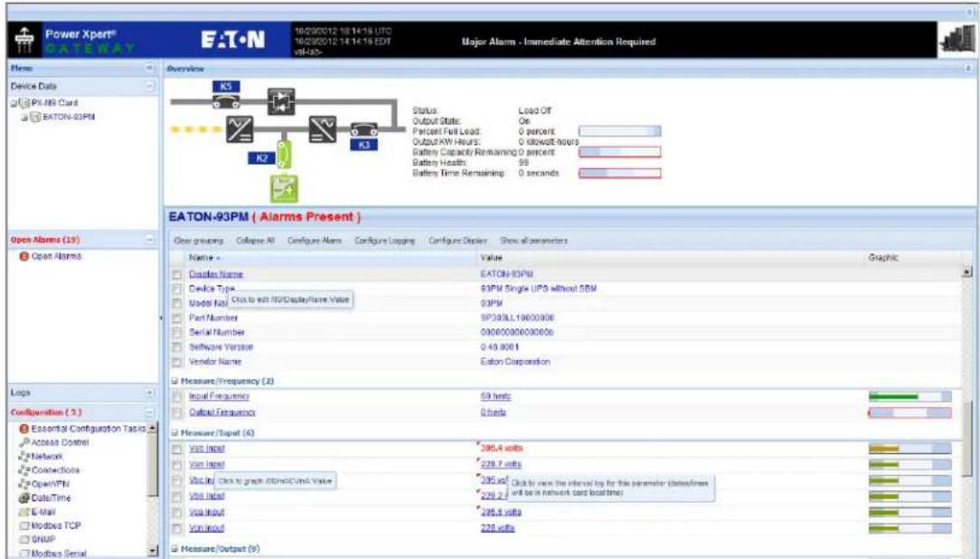The image size is (980, 559).
Task: Check the Vcn Input row checkbox
Action: coord(177,528)
